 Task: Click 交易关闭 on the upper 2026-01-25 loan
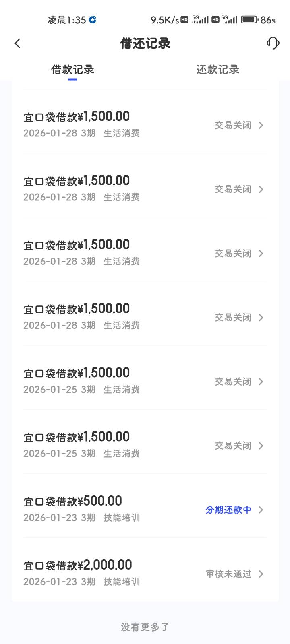[233, 382]
